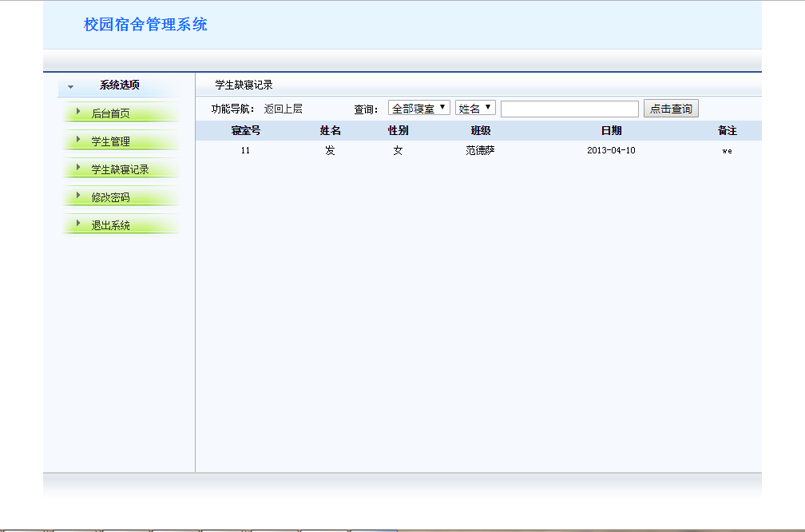The width and height of the screenshot is (805, 532).
Task: Click the name cell 发
Action: pos(330,150)
